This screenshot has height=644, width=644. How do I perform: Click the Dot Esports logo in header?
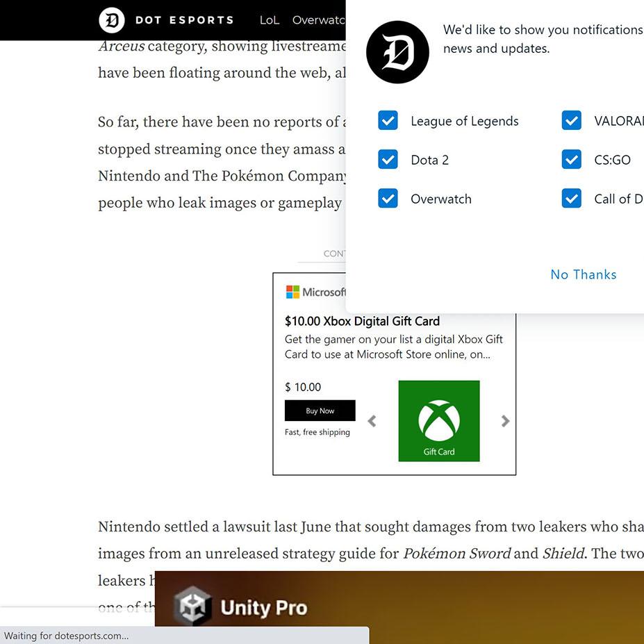coord(112,20)
